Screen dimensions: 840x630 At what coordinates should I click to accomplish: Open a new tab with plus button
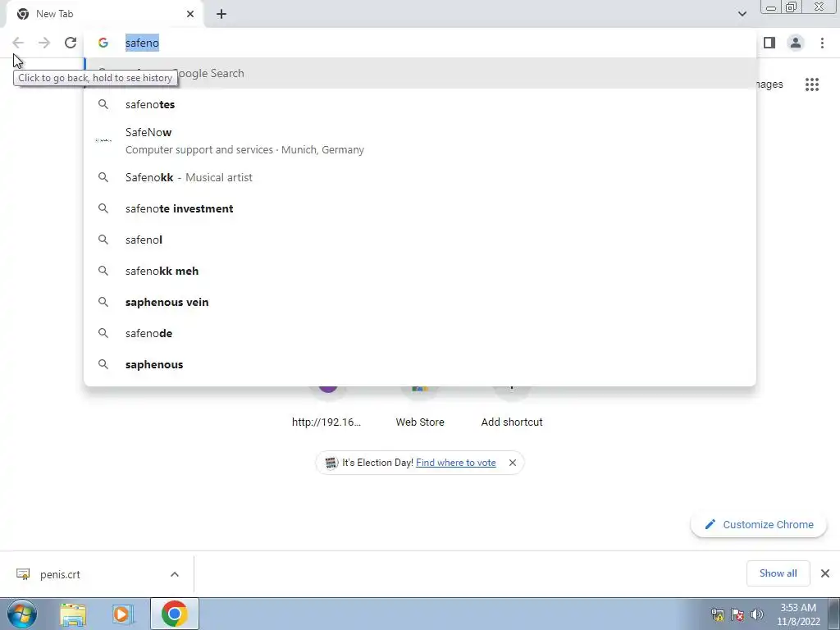tap(221, 14)
